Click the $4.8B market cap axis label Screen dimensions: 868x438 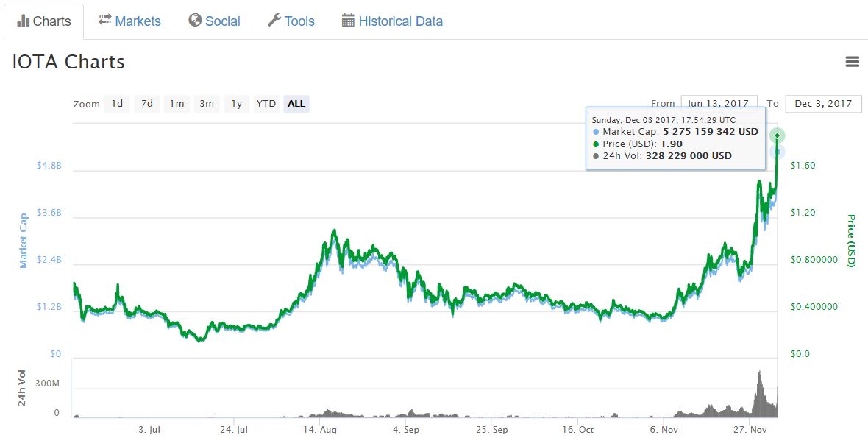coord(49,166)
